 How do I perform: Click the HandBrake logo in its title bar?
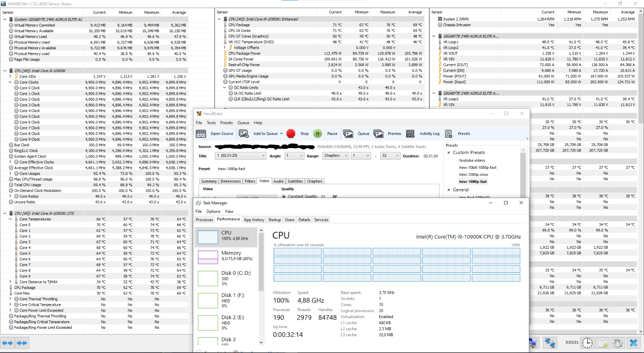[x=199, y=114]
